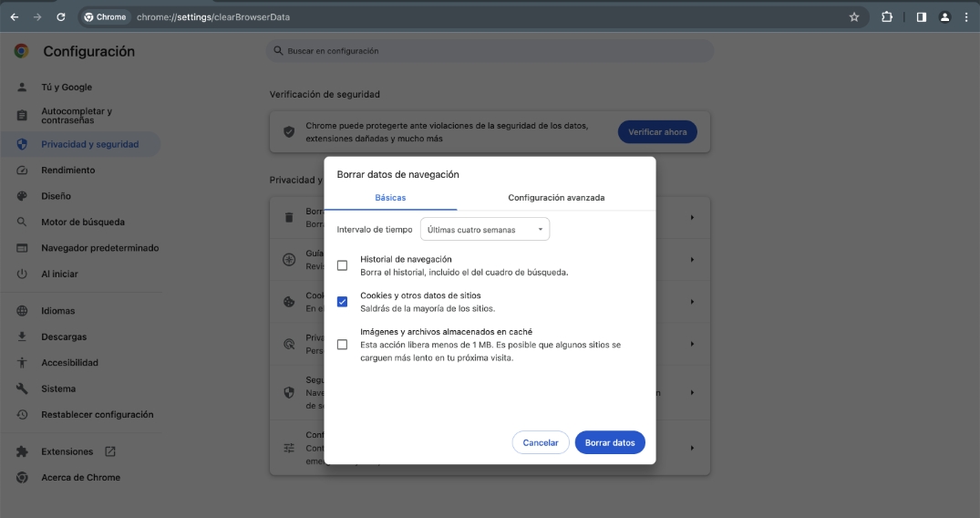Click the Privacidad y seguridad shield icon
980x518 pixels.
coord(22,144)
